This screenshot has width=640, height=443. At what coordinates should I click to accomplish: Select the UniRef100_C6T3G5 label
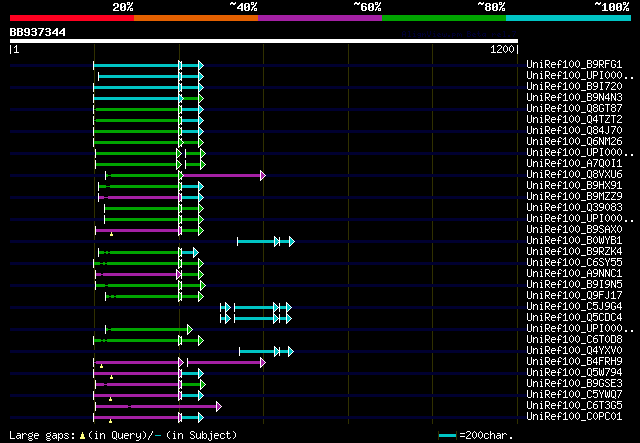click(574, 406)
